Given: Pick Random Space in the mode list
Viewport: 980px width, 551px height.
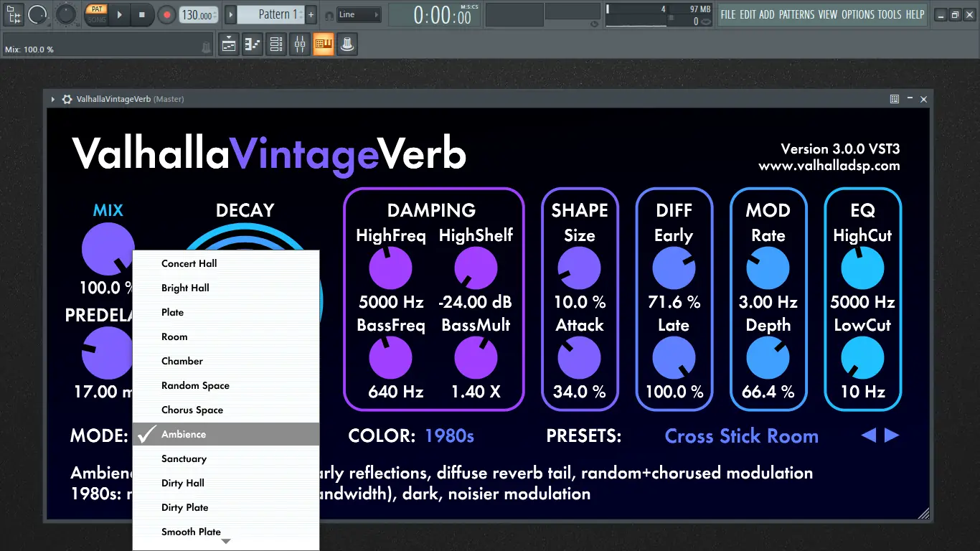Looking at the screenshot, I should [x=226, y=385].
